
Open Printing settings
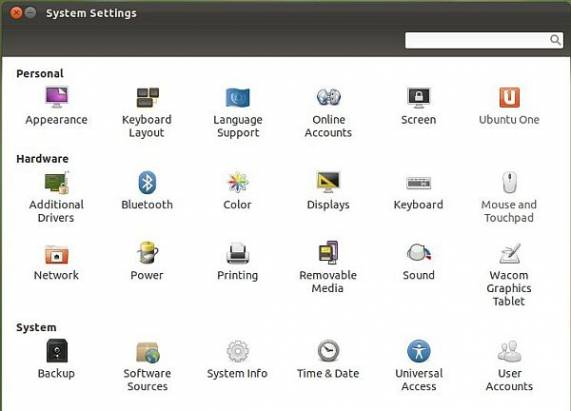[237, 261]
